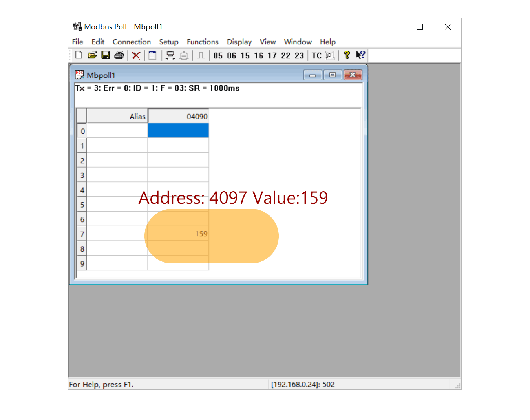Print the register view
The width and height of the screenshot is (530, 420).
coord(119,55)
